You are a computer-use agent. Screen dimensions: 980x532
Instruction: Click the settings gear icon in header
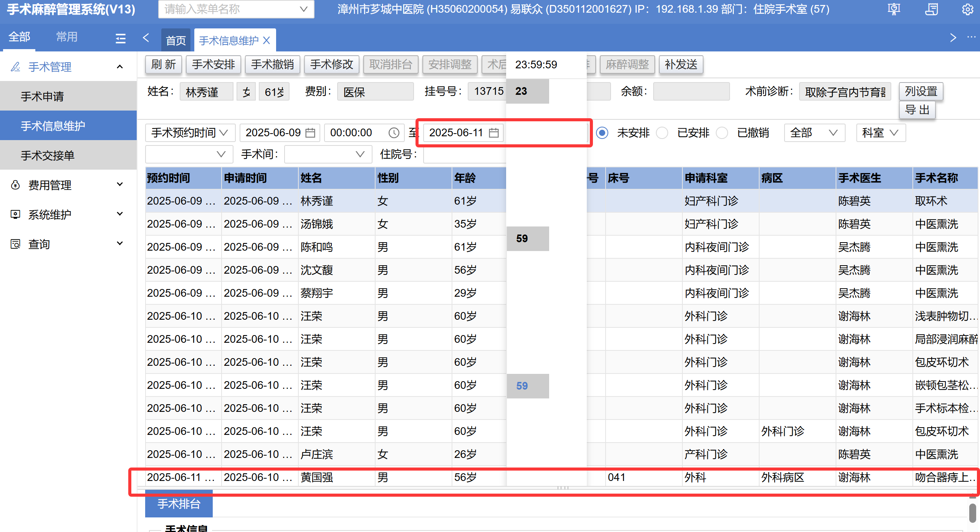967,9
